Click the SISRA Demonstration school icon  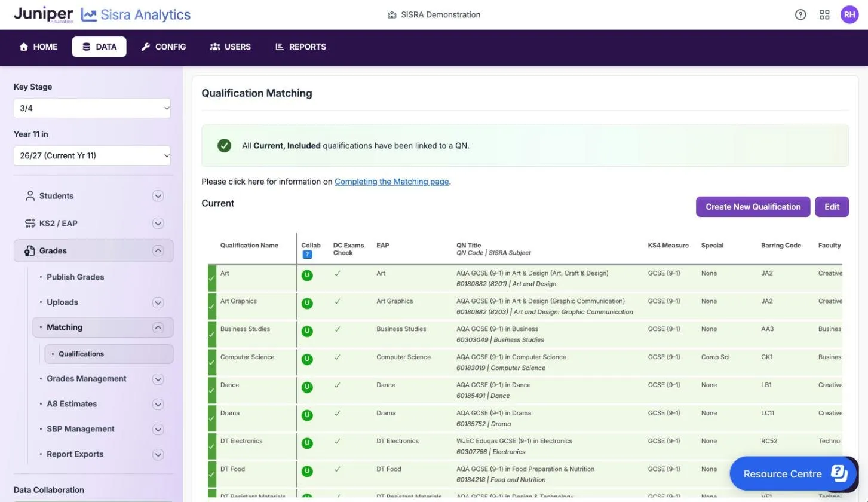point(391,15)
